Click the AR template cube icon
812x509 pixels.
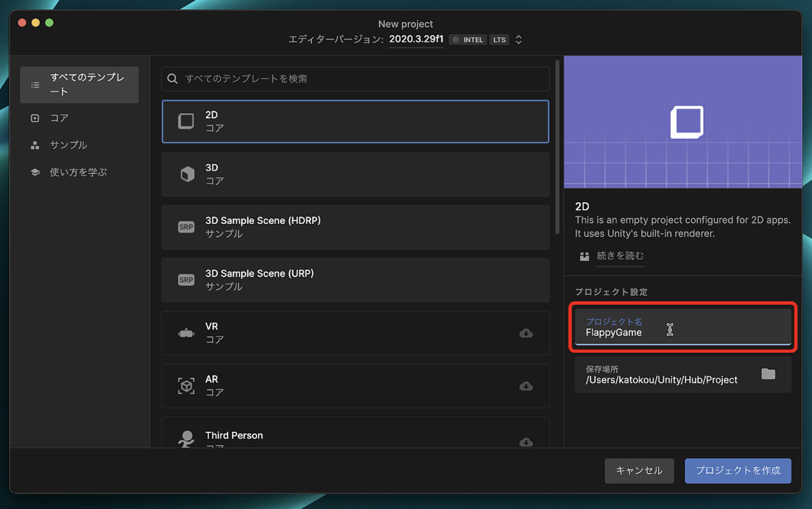click(186, 386)
